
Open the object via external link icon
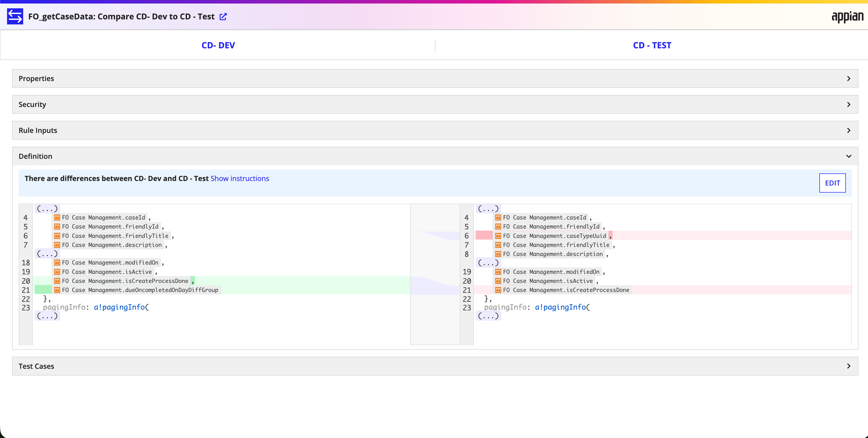coord(223,17)
